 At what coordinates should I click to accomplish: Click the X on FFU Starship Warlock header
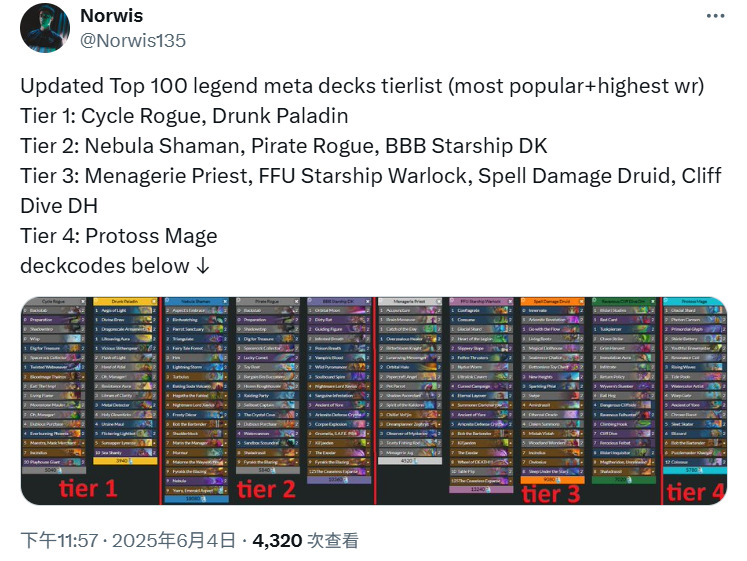pos(510,301)
